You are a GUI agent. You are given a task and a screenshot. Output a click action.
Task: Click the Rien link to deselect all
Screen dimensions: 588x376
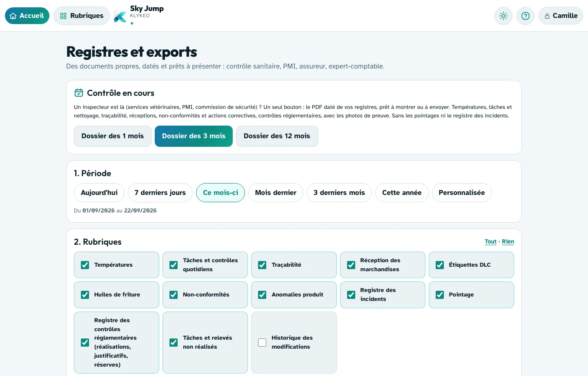tap(508, 241)
